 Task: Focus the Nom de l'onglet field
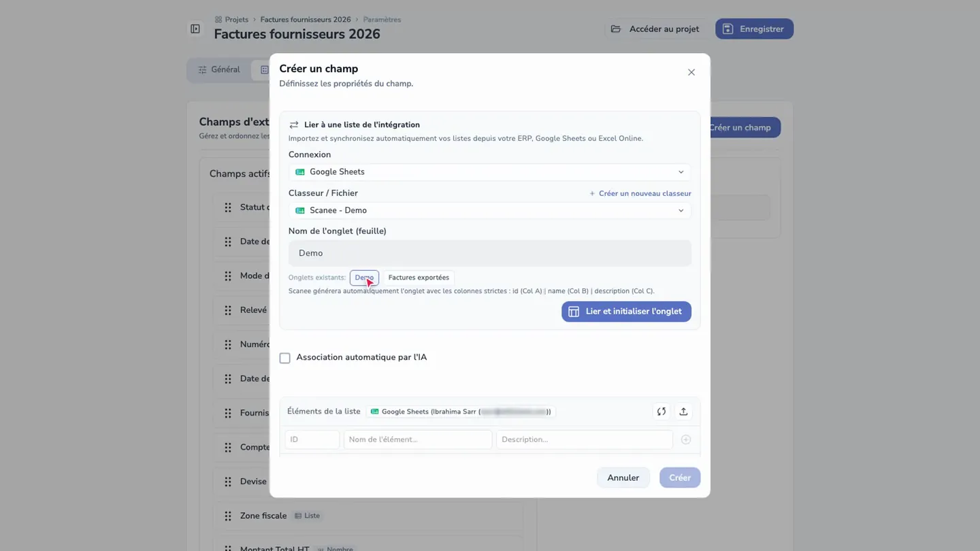click(x=489, y=253)
